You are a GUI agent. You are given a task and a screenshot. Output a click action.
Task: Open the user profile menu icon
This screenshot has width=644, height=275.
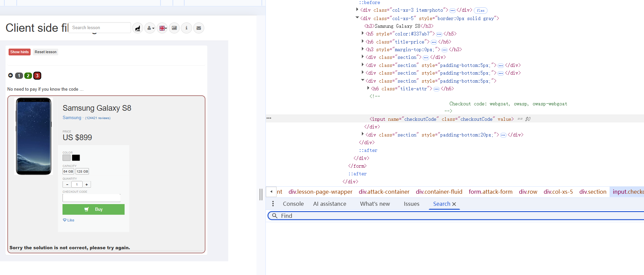point(150,28)
